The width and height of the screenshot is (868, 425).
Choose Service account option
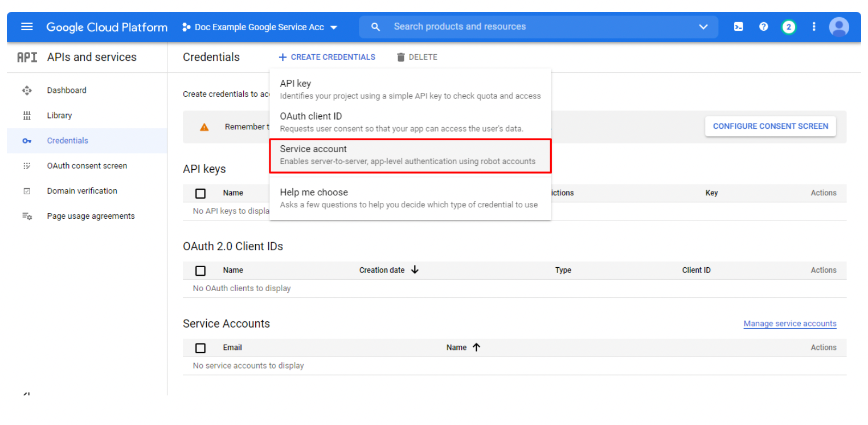[x=410, y=155]
